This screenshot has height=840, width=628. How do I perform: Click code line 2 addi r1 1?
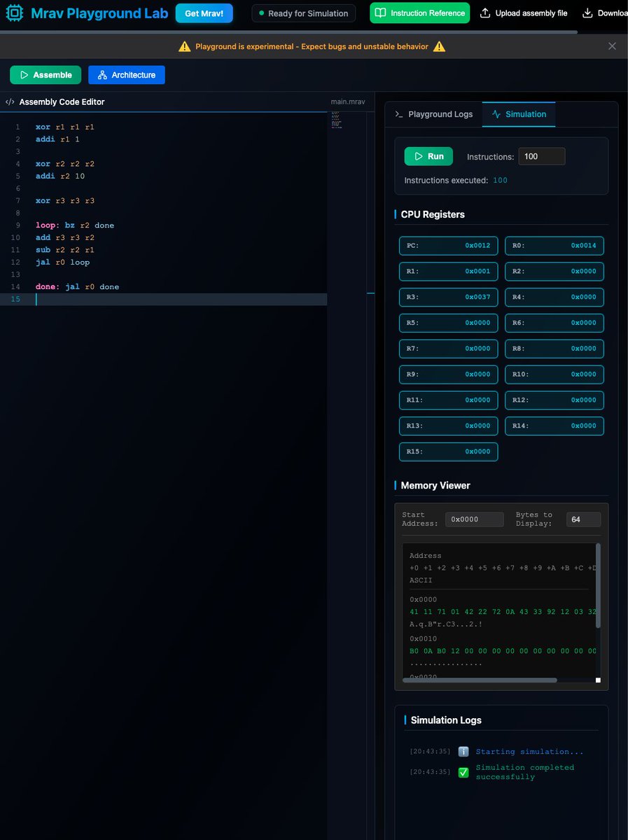point(57,139)
